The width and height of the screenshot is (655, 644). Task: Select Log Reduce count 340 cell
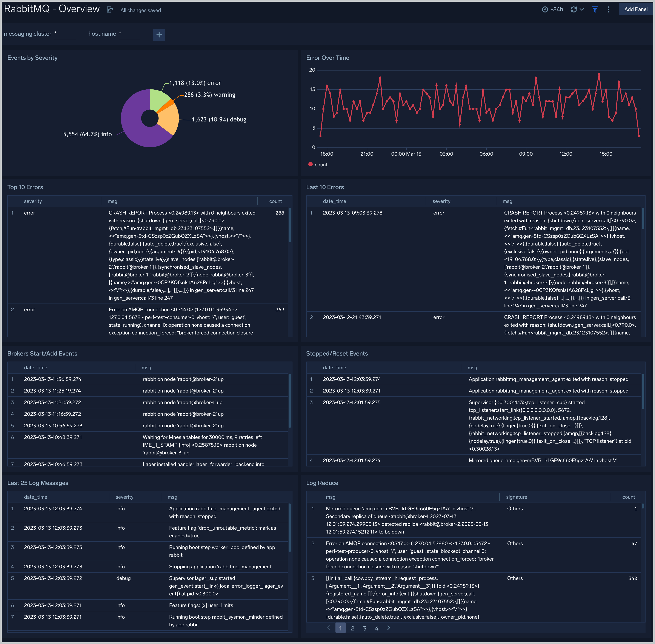633,578
